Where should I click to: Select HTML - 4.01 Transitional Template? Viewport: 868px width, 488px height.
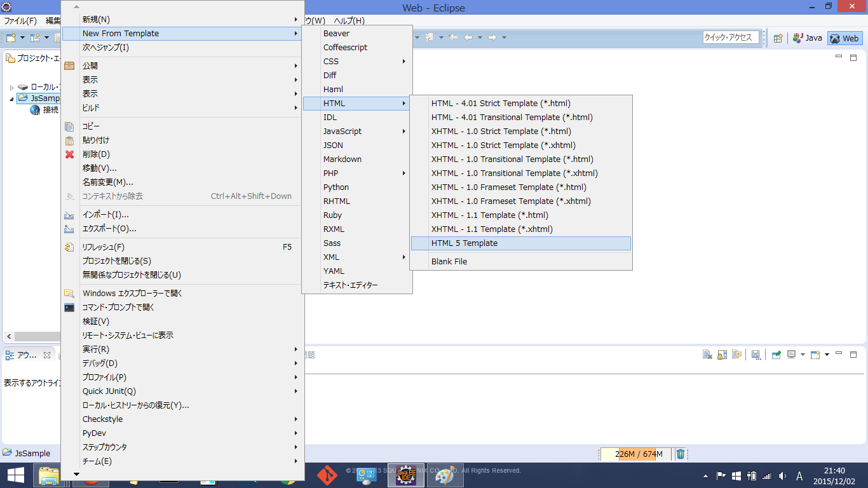pos(520,117)
